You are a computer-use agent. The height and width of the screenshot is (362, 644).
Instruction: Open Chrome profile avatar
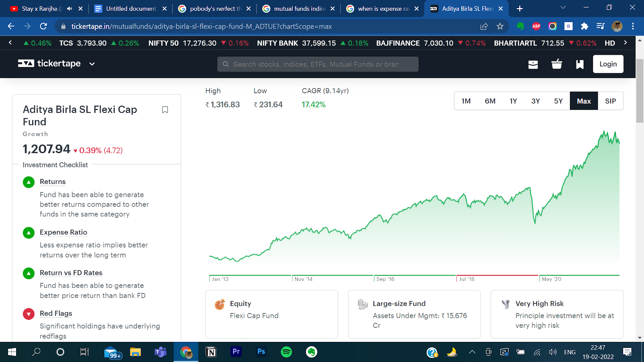[x=617, y=26]
